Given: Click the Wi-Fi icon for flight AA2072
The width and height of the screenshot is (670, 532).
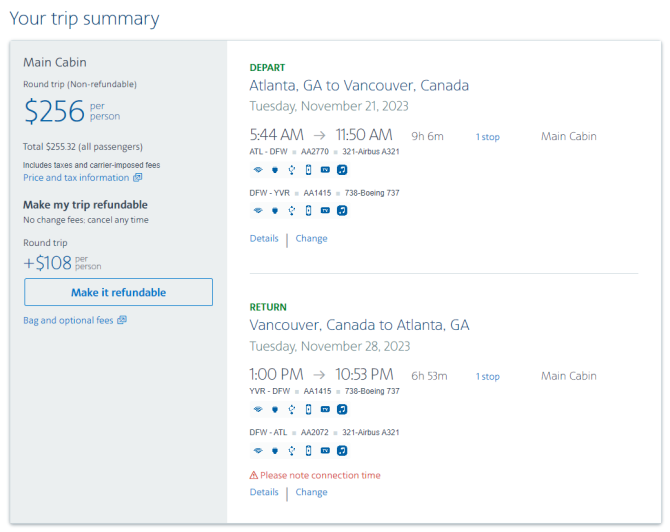Looking at the screenshot, I should [258, 450].
